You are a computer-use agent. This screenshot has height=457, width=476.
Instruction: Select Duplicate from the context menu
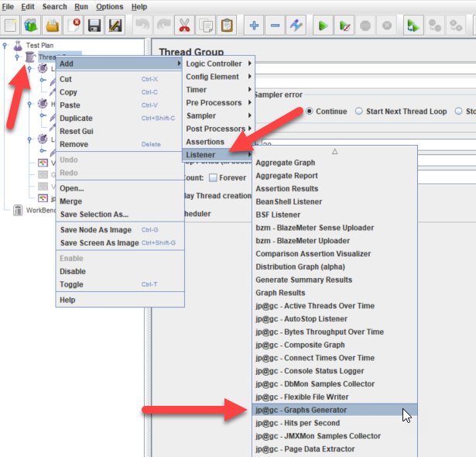(76, 119)
